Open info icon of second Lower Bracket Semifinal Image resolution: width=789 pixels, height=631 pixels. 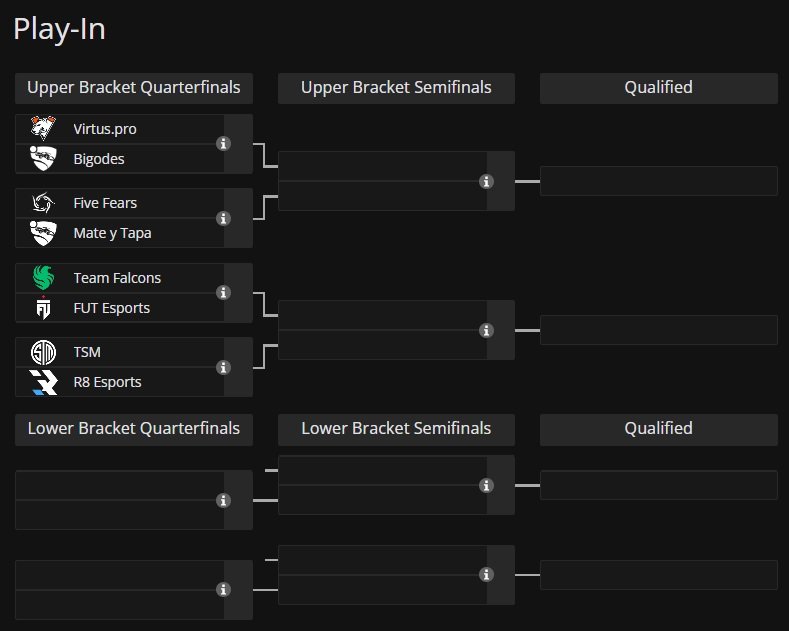pos(486,575)
